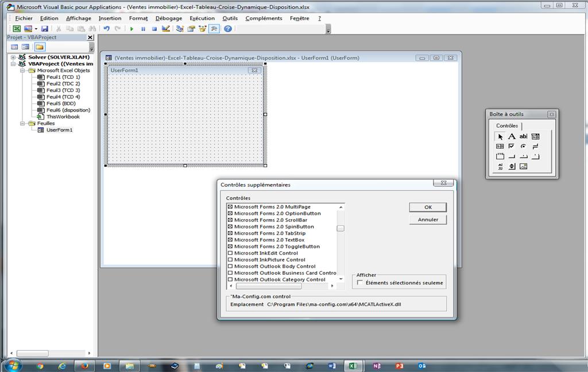Uncheck Microsoft Forms 2.0 ToggleButton
Image resolution: width=588 pixels, height=372 pixels.
[230, 247]
